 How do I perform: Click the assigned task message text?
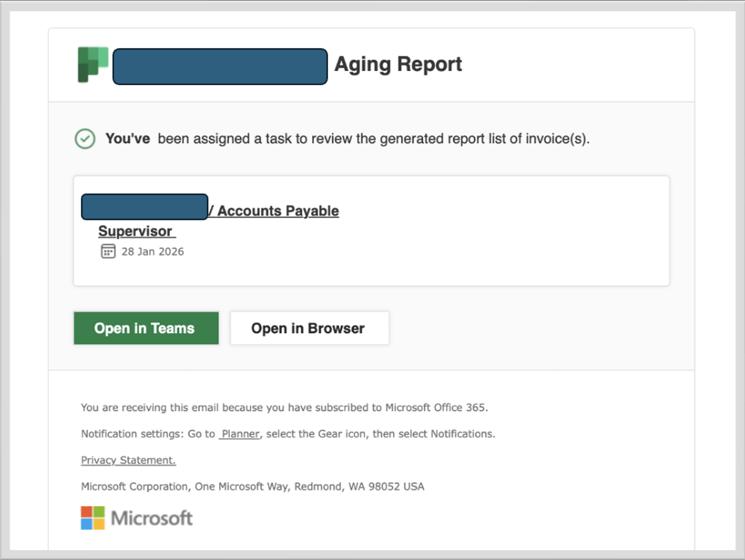pos(347,139)
